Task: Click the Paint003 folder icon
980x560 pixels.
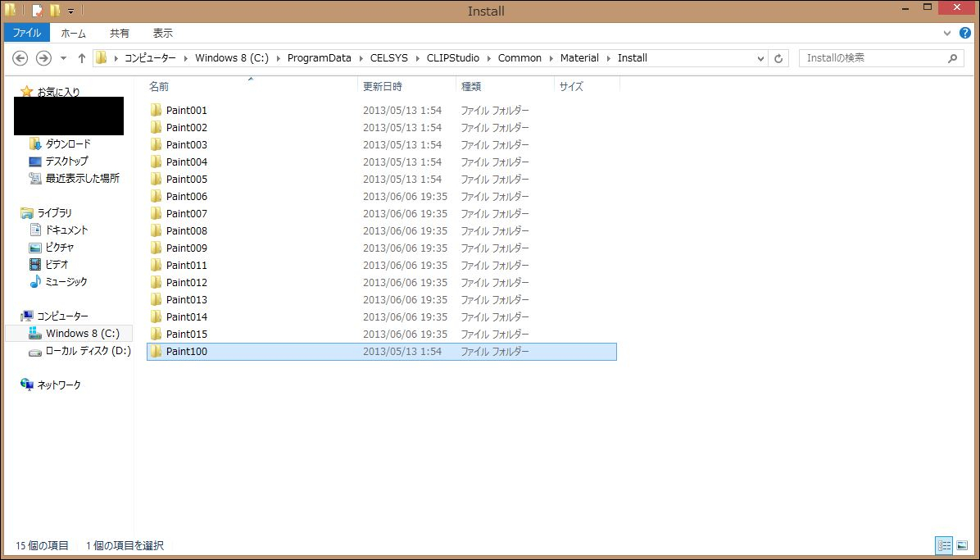Action: click(156, 144)
